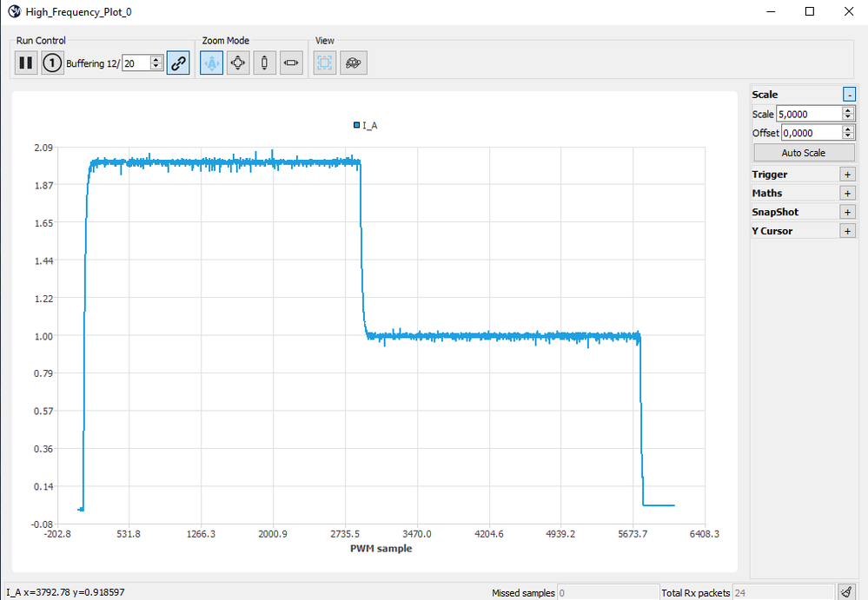
Task: Click the I_A legend label
Action: 370,126
